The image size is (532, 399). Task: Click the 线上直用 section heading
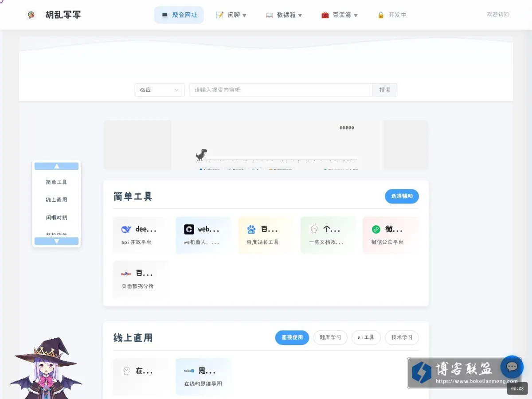point(133,338)
